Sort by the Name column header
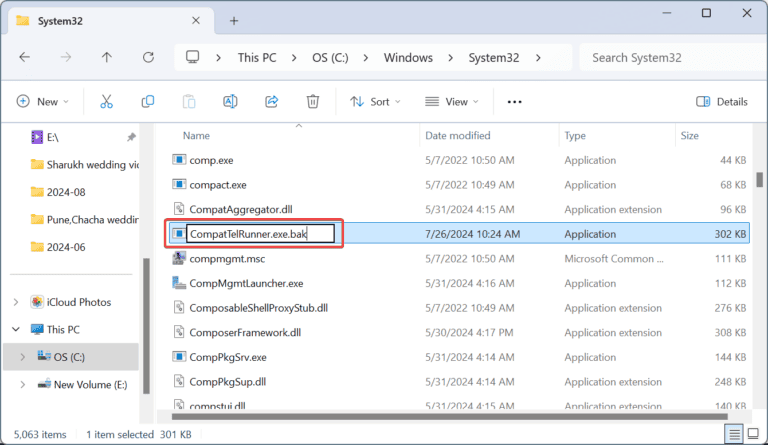 [x=196, y=136]
